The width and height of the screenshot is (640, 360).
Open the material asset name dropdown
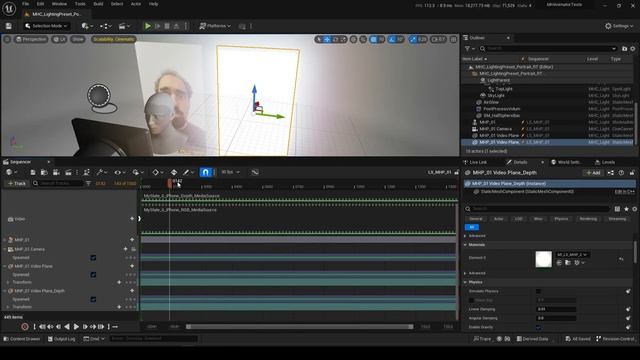coord(572,255)
